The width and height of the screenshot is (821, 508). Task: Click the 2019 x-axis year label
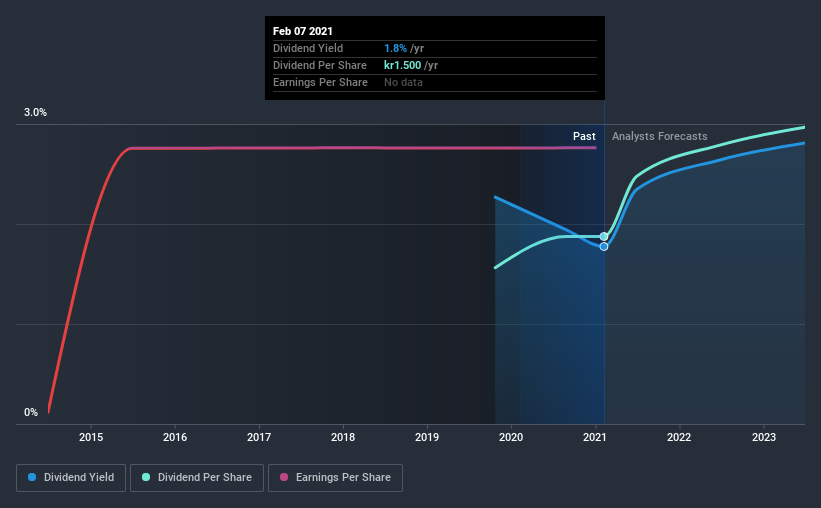tap(427, 437)
